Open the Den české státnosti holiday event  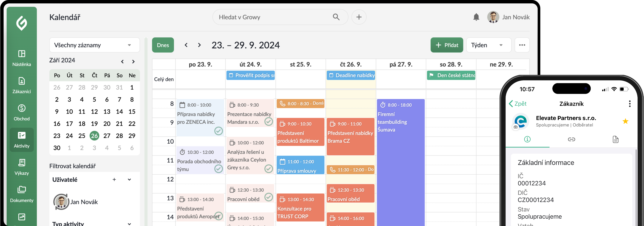pos(451,75)
